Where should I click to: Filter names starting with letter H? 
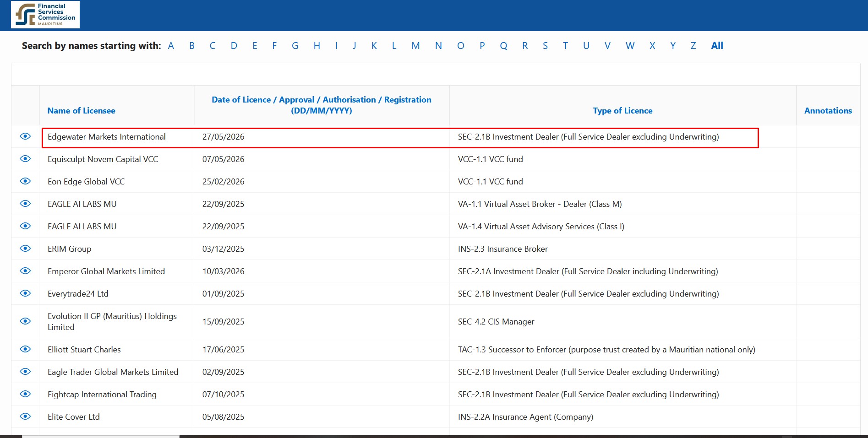pyautogui.click(x=317, y=46)
